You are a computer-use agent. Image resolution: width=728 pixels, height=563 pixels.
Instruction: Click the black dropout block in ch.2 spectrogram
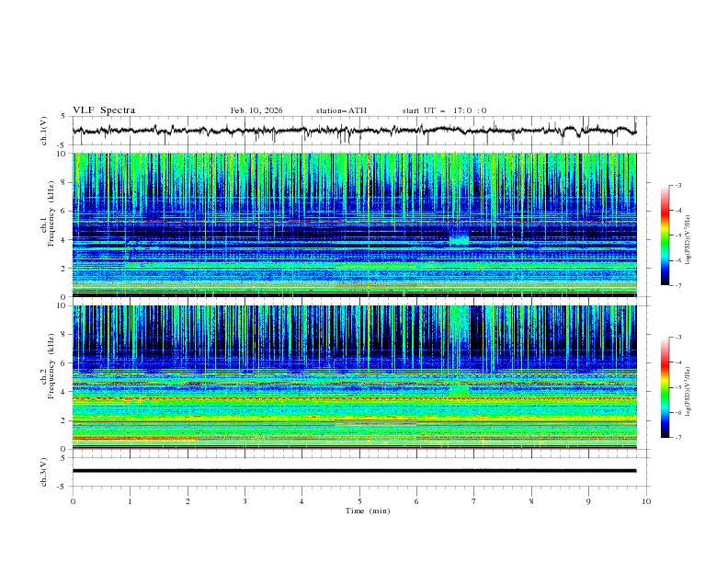pos(477,331)
